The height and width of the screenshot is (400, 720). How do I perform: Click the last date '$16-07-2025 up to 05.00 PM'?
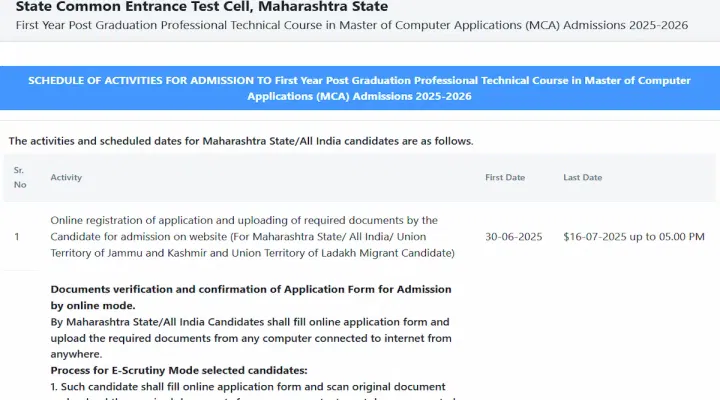pos(634,237)
